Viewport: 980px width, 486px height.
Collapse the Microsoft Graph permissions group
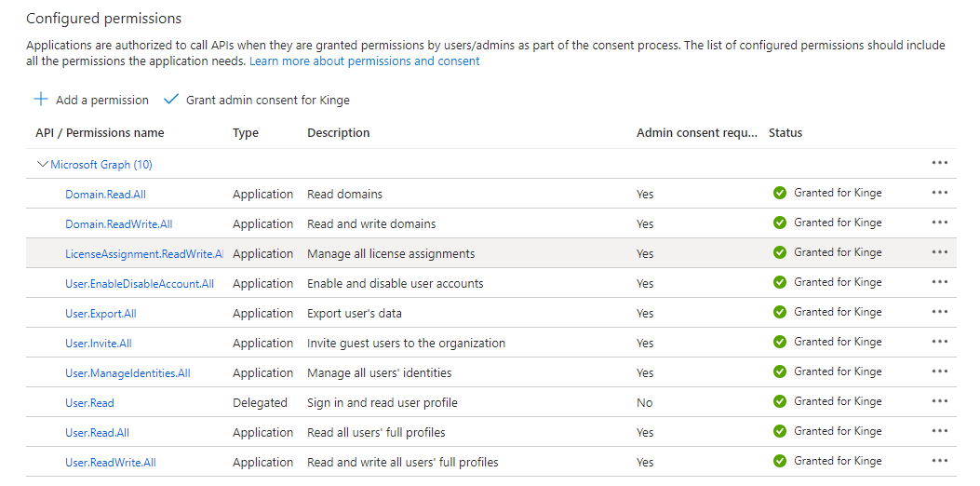pyautogui.click(x=42, y=165)
